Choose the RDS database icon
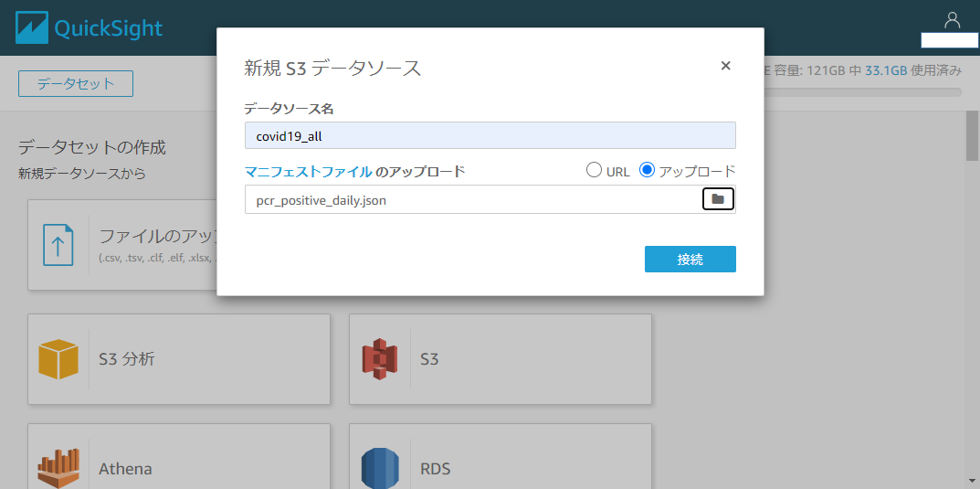Image resolution: width=980 pixels, height=489 pixels. coord(379,468)
